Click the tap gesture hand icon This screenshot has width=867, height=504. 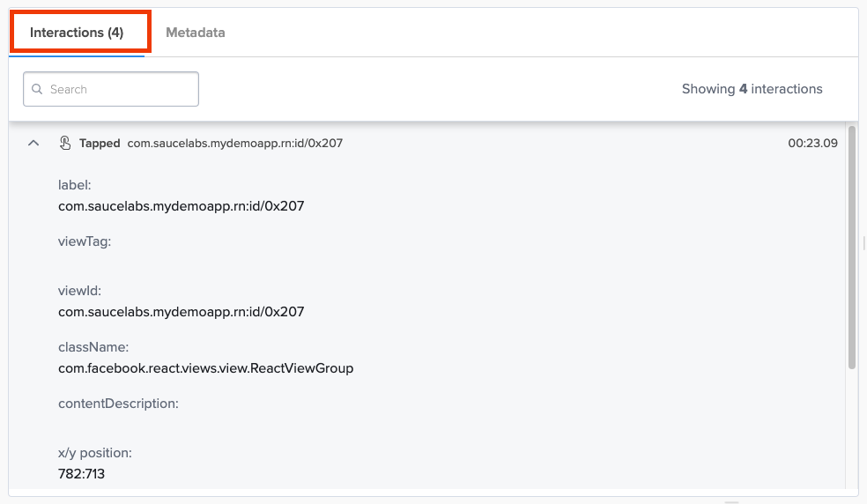click(x=65, y=143)
